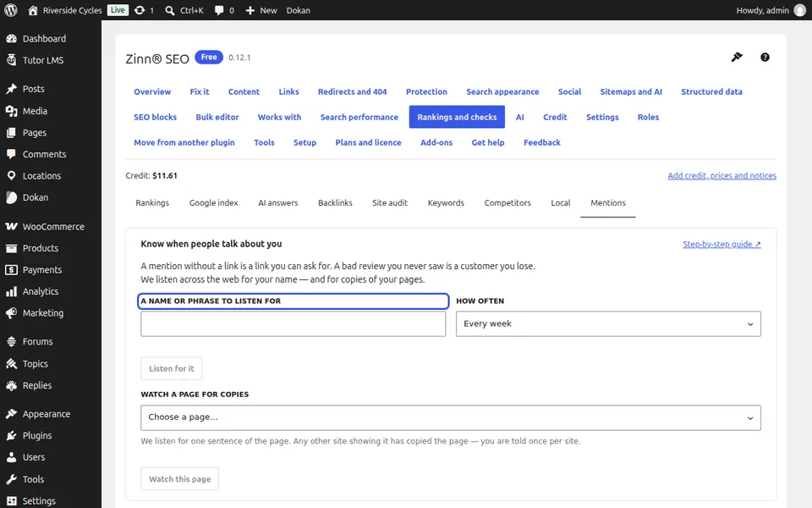Click the Watch this page button
The height and width of the screenshot is (508, 812).
point(179,479)
